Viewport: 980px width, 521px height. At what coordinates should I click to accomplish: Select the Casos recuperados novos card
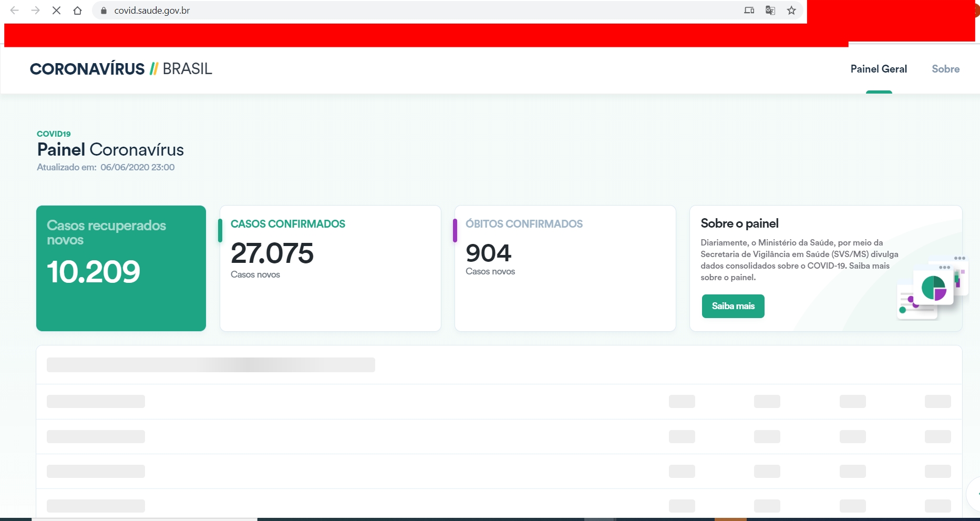pyautogui.click(x=121, y=268)
